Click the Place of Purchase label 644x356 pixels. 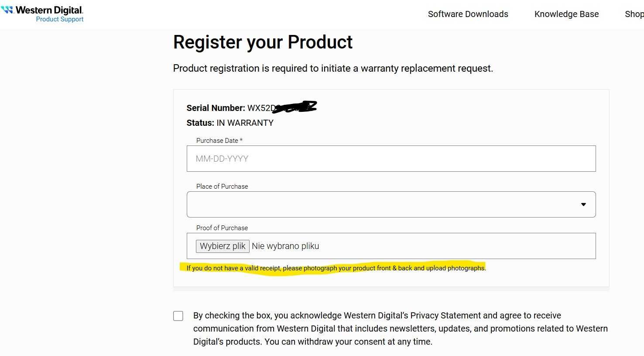[x=222, y=187]
